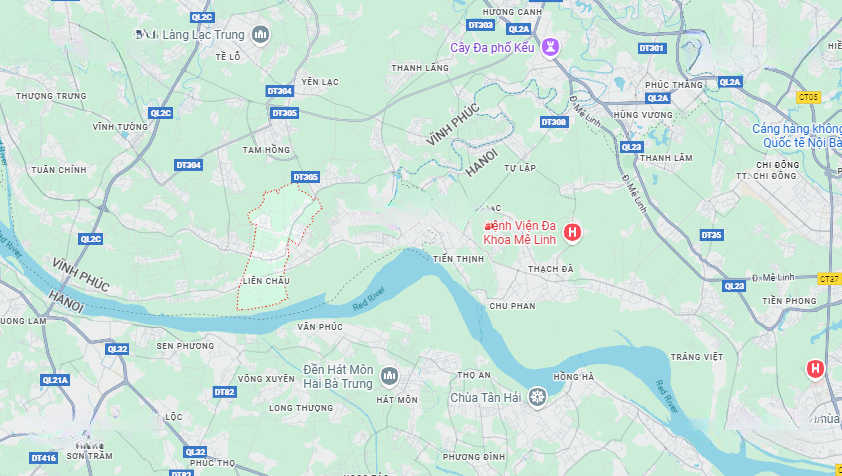Click the Tam Hồng place label
842x476 pixels.
click(x=266, y=150)
